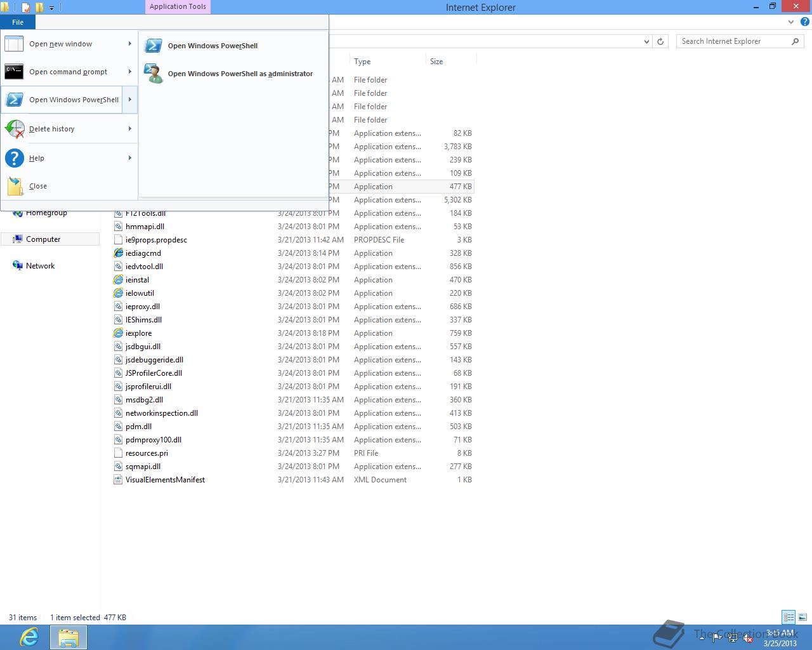Viewport: 812px width, 650px height.
Task: Click the magnifier icon in search box
Action: tap(796, 41)
